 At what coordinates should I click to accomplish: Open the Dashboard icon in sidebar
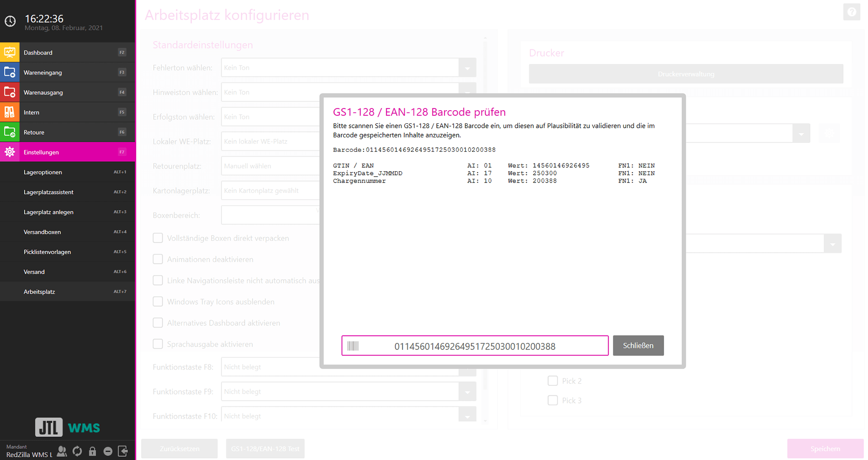coord(9,52)
